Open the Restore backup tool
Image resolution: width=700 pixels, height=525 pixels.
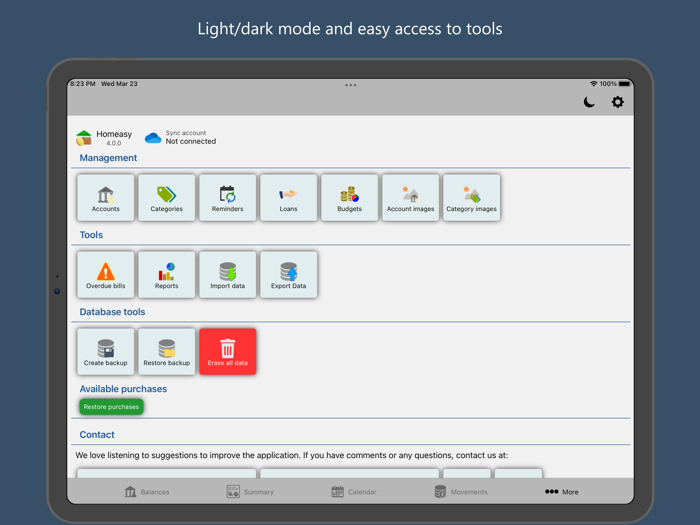point(167,352)
